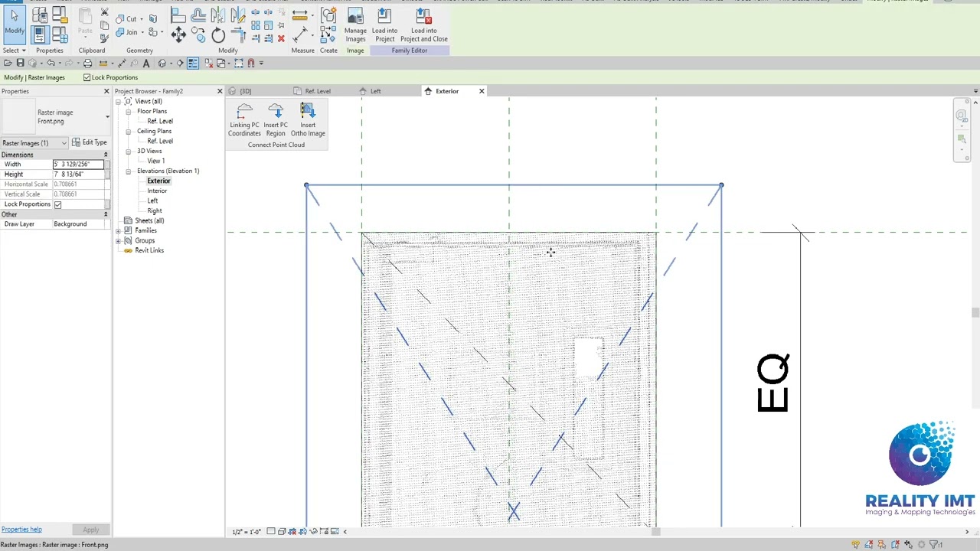
Task: Select the Offset tool
Action: coord(198,15)
